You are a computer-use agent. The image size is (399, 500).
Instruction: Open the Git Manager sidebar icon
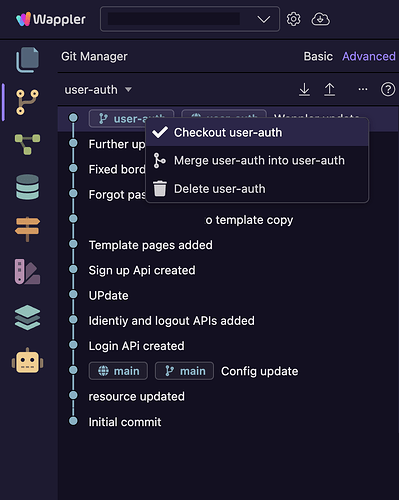[x=27, y=102]
